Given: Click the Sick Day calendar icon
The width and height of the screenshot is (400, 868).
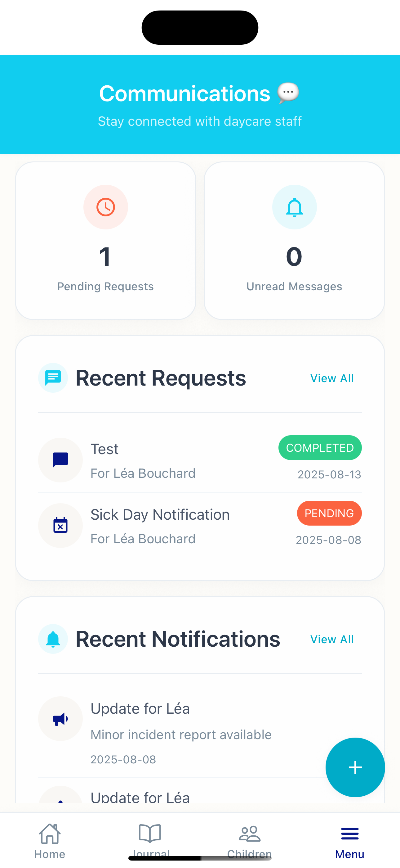Looking at the screenshot, I should (60, 525).
